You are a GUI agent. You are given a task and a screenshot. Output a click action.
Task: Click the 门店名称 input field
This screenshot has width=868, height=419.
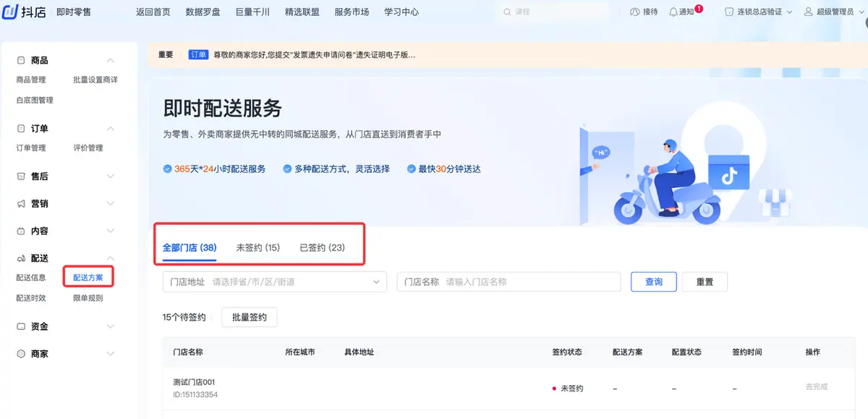pos(509,282)
